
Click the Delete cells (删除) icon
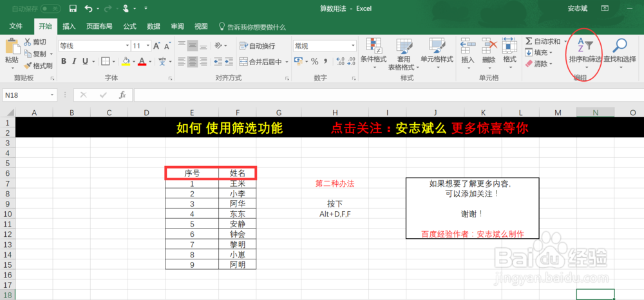pyautogui.click(x=489, y=46)
